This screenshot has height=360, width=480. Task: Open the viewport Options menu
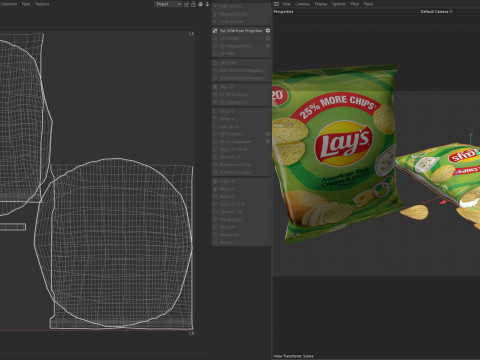click(x=339, y=4)
